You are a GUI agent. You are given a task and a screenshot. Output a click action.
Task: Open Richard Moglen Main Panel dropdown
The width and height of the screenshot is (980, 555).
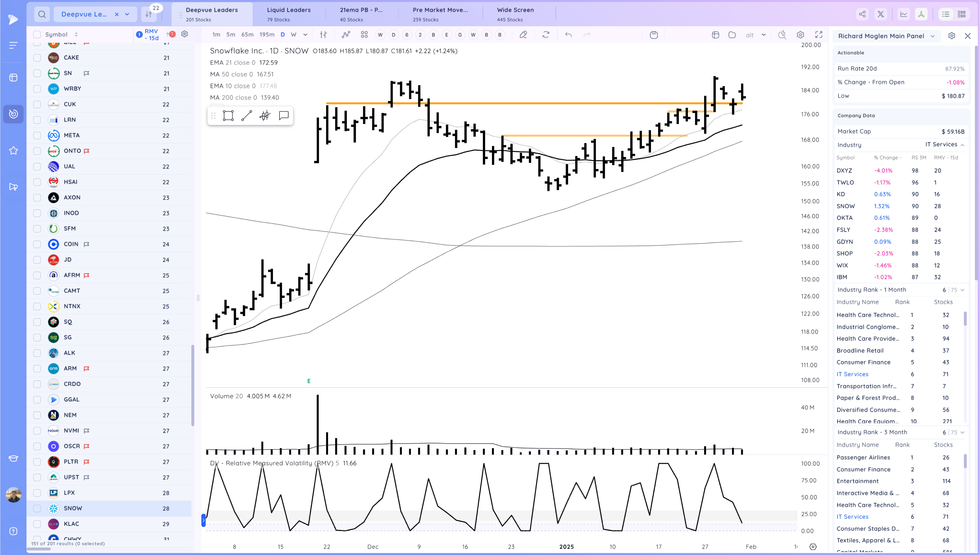pos(933,36)
